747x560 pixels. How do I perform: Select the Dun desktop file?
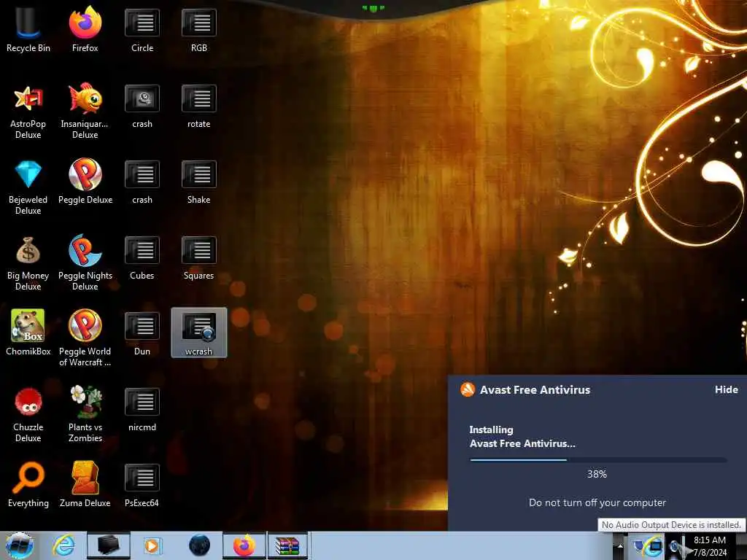142,332
